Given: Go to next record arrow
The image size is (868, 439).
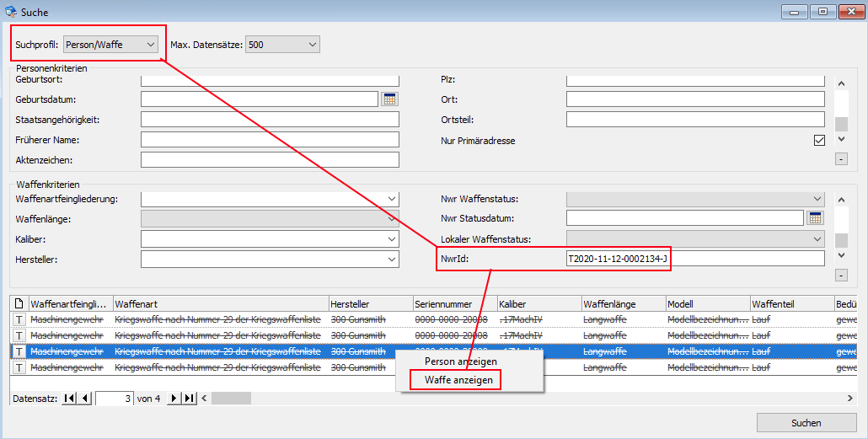Looking at the screenshot, I should pyautogui.click(x=174, y=399).
